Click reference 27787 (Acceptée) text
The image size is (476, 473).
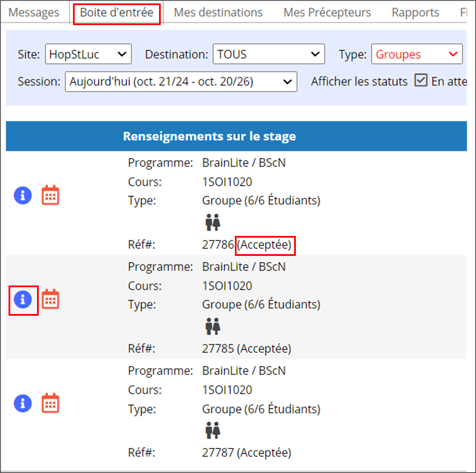[x=246, y=452]
